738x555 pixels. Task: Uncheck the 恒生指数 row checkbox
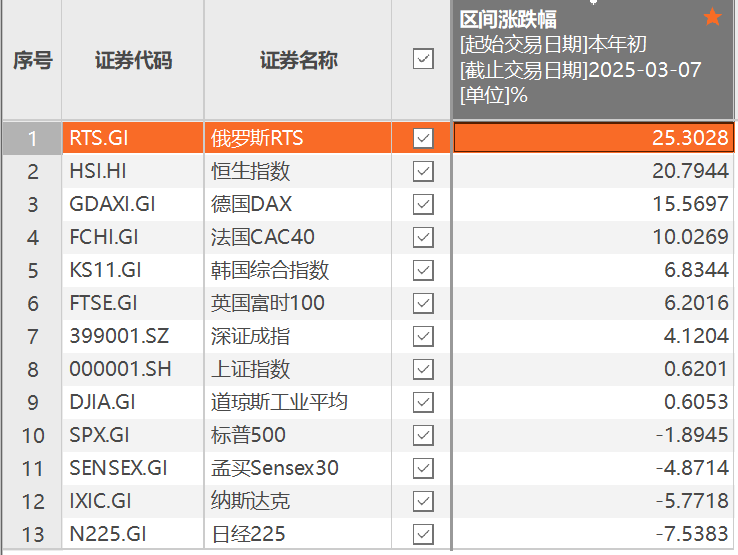click(423, 171)
